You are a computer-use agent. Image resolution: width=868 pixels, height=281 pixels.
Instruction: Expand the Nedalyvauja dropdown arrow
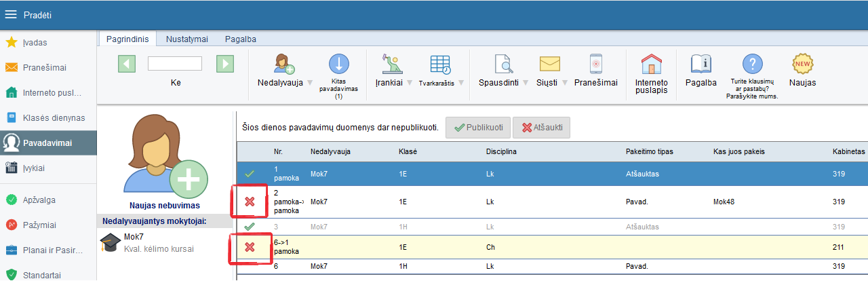pos(310,83)
